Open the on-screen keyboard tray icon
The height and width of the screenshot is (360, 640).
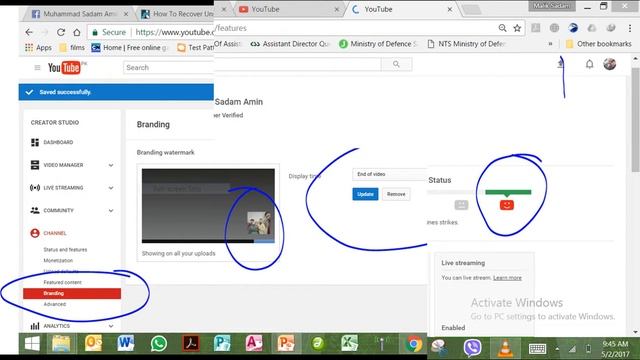(x=537, y=348)
